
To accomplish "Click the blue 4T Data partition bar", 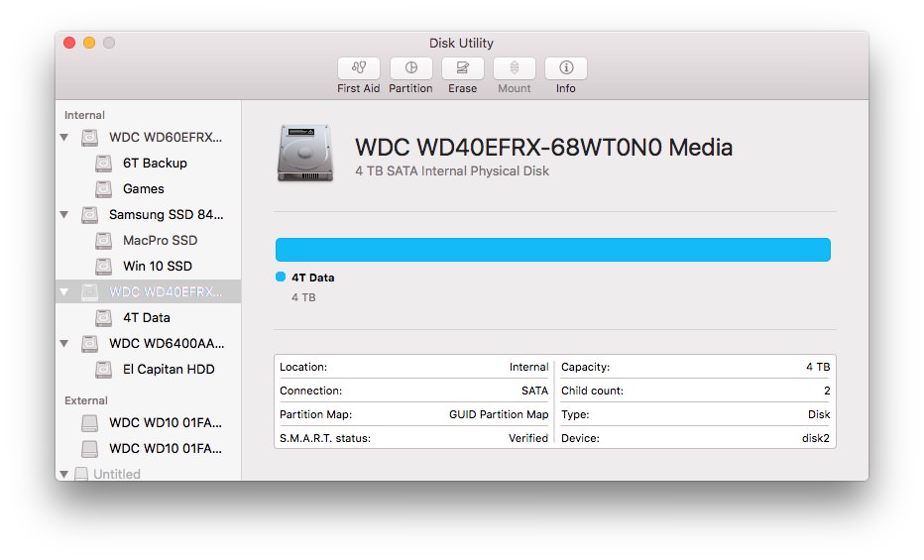I will pyautogui.click(x=553, y=250).
